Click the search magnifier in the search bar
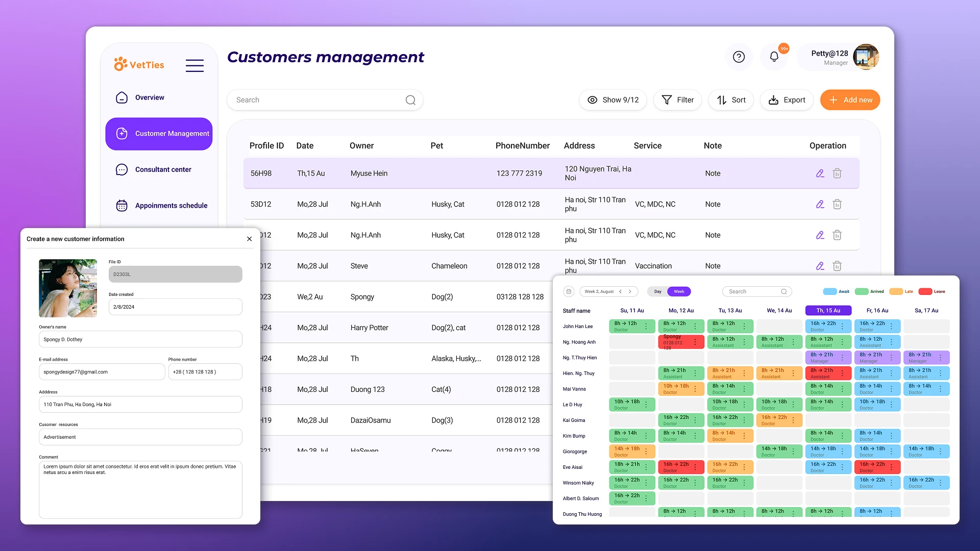The height and width of the screenshot is (551, 980). pos(410,99)
